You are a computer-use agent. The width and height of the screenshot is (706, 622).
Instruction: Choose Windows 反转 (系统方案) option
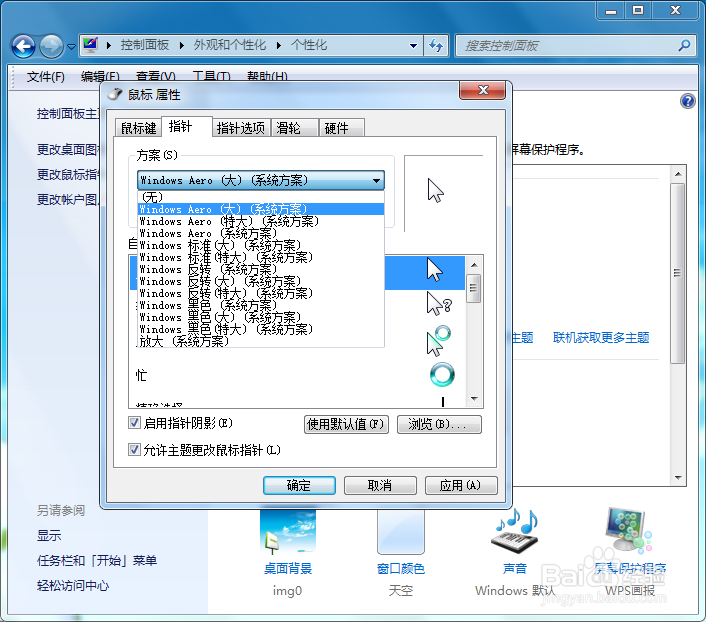[x=261, y=269]
